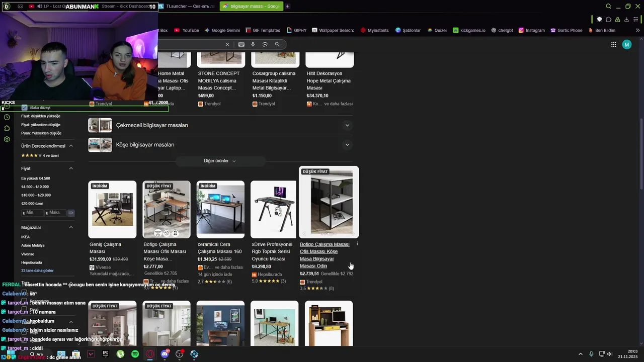Viewport: 644px width, 362px height.
Task: Launch Spotify from the taskbar
Action: point(135,354)
